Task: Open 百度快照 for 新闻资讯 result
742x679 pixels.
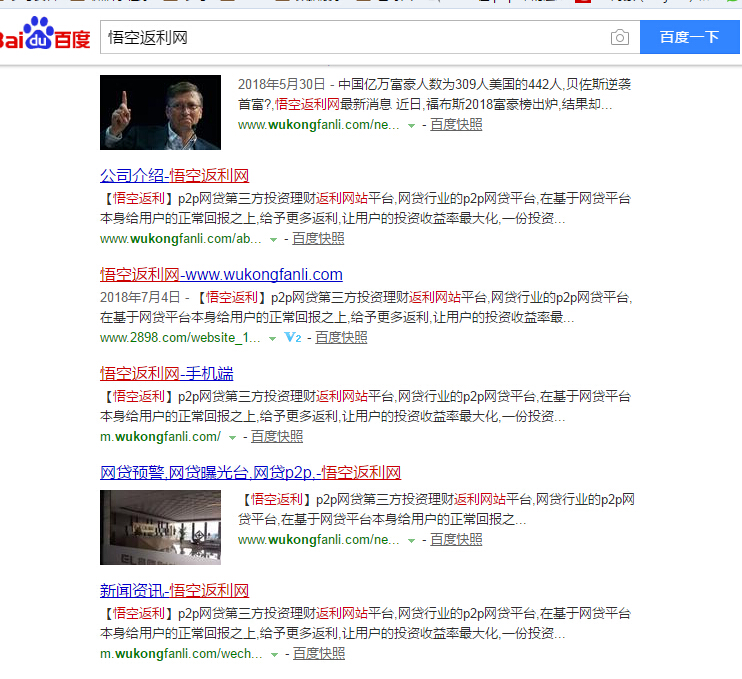Action: pos(319,653)
